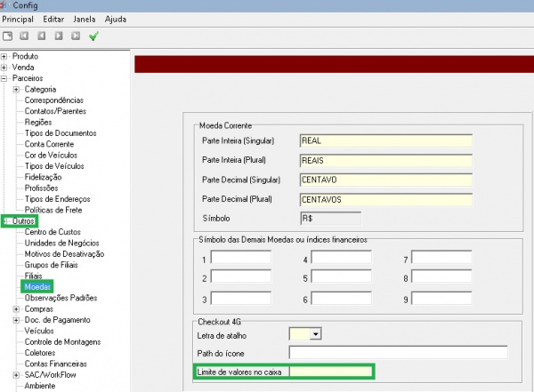The width and height of the screenshot is (534, 392).
Task: Click the Parte Inteira (Singular) field
Action: pyautogui.click(x=384, y=141)
